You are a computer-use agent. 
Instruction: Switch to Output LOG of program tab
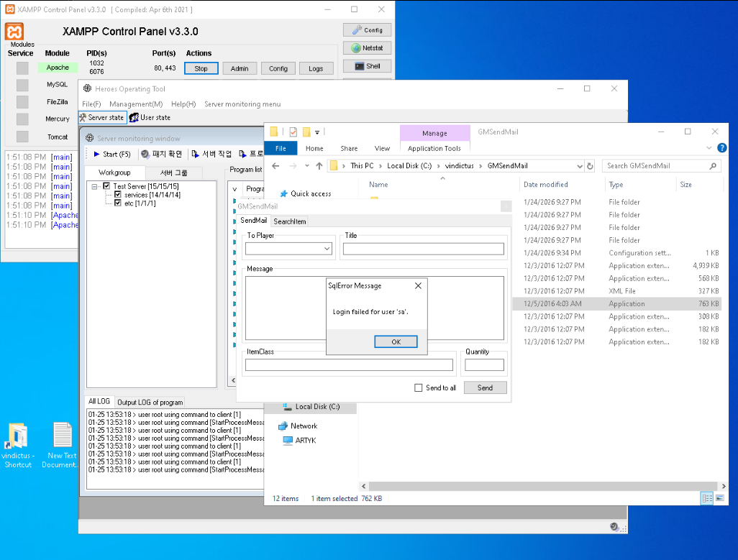click(x=150, y=403)
